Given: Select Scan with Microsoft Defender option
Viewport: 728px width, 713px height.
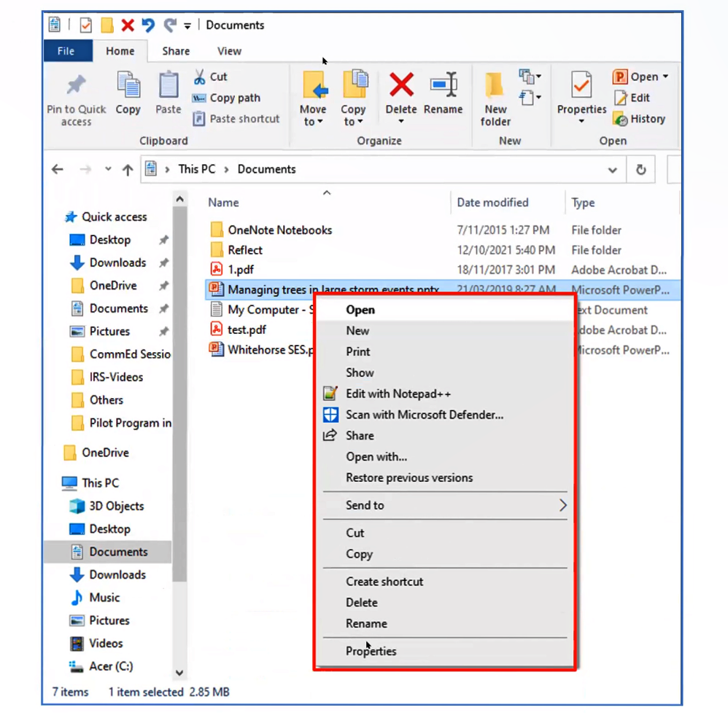Looking at the screenshot, I should tap(424, 415).
